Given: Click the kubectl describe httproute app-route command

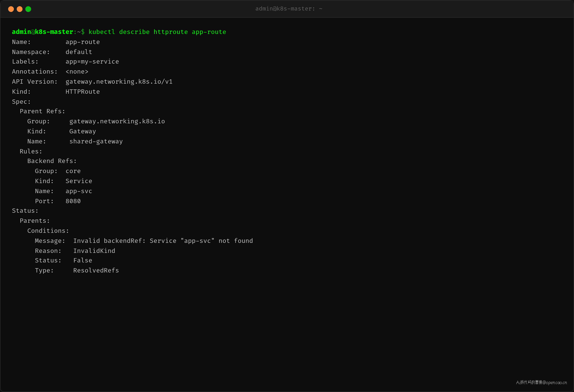Looking at the screenshot, I should coord(157,32).
